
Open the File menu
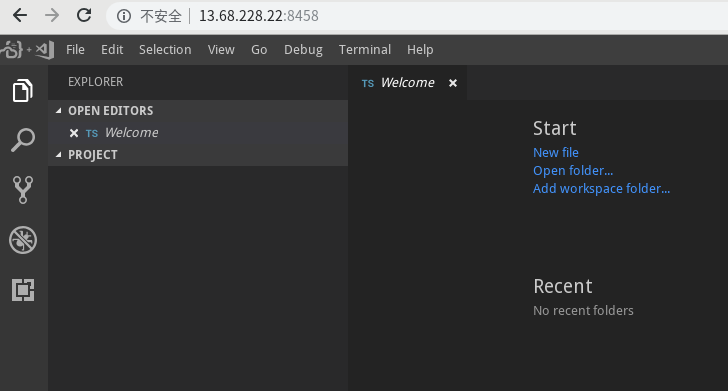pos(75,50)
